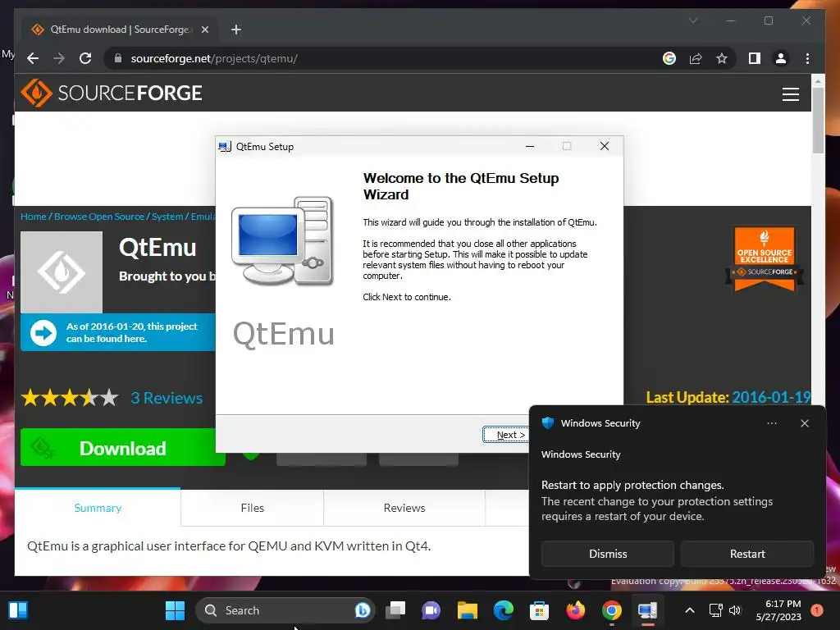Open the 3 Reviews link
Viewport: 840px width, 630px height.
[167, 398]
